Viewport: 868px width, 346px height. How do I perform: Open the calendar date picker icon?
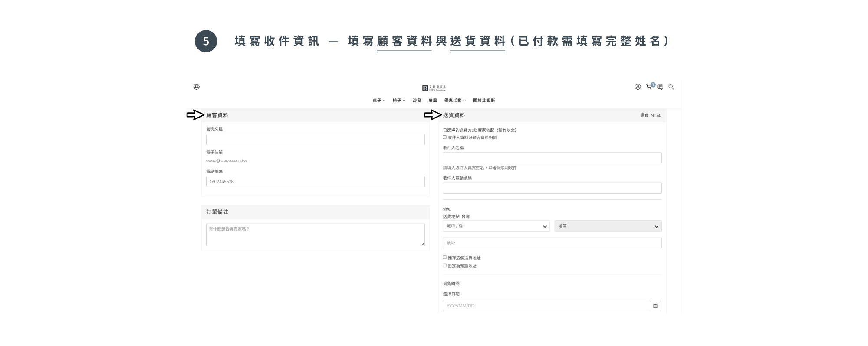coord(655,306)
